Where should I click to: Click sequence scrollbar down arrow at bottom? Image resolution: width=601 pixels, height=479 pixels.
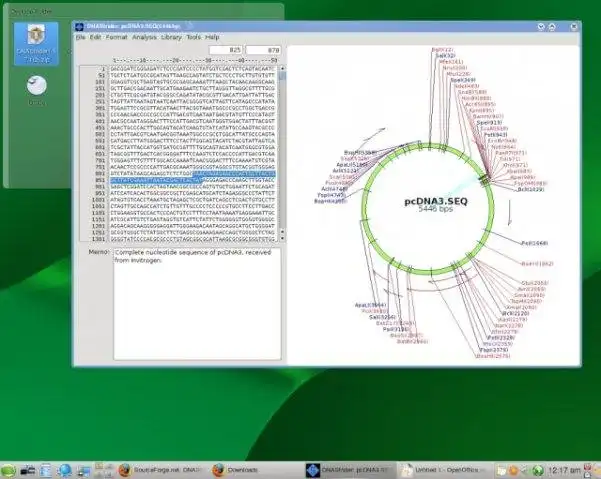tap(282, 238)
